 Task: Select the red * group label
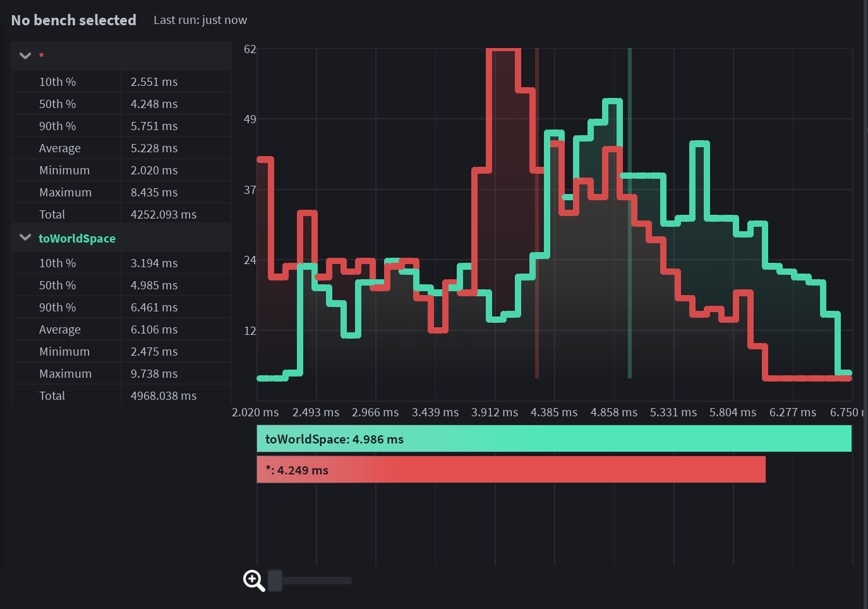tap(41, 56)
